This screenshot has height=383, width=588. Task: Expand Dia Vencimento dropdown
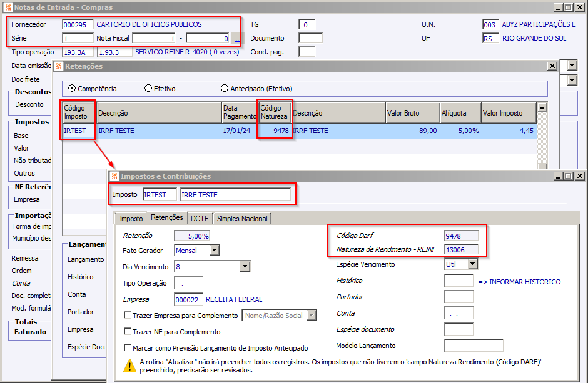click(245, 267)
